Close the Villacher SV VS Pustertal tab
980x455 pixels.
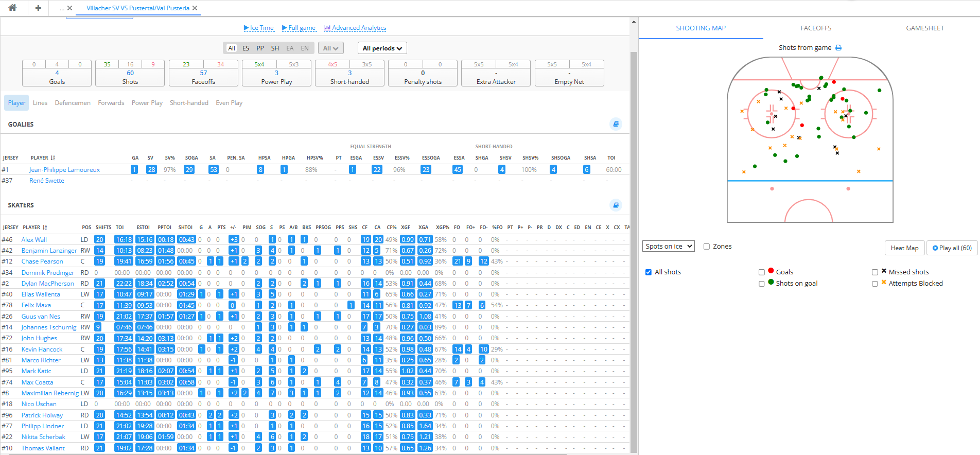coord(195,8)
